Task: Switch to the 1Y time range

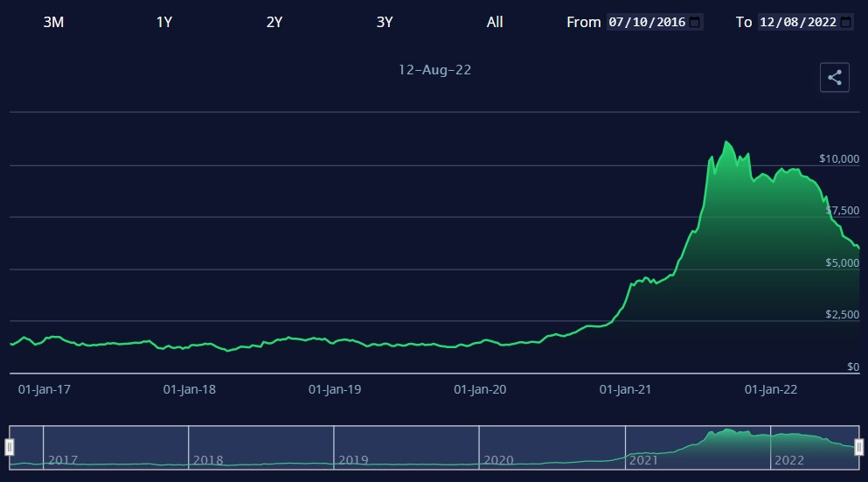Action: click(x=164, y=22)
